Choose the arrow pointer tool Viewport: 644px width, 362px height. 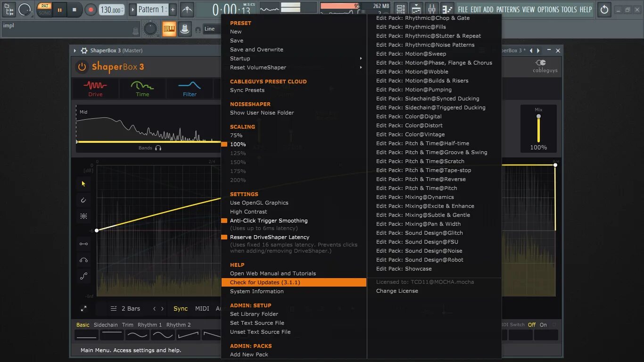(83, 184)
